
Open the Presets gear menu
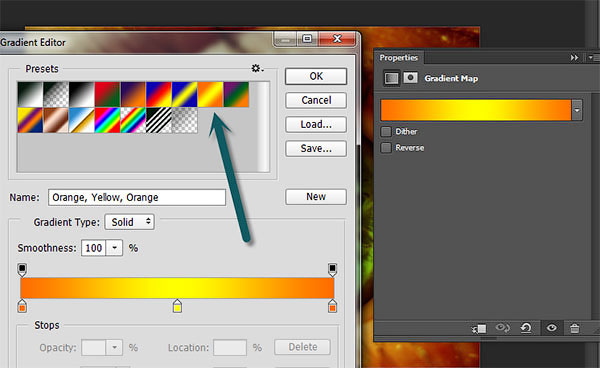[257, 68]
